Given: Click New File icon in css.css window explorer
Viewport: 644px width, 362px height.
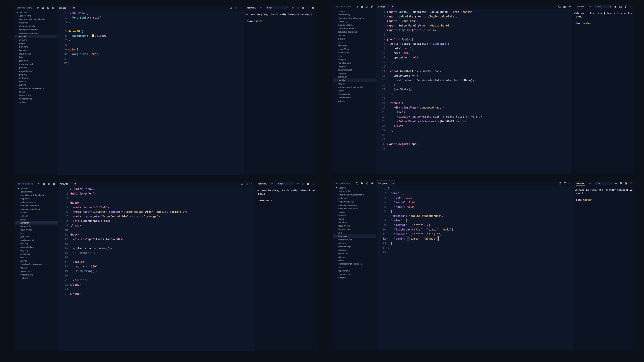Looking at the screenshot, I should tap(38, 8).
